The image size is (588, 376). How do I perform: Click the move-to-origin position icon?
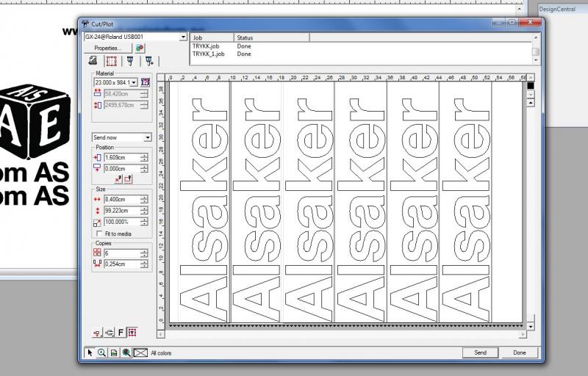(x=127, y=179)
